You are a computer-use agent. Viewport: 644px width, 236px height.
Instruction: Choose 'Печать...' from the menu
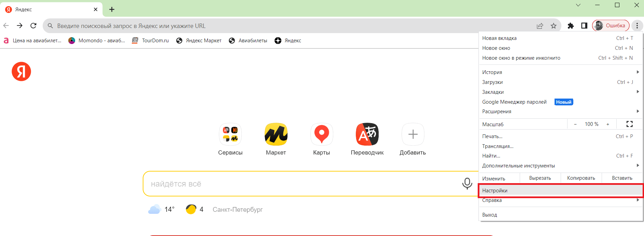pyautogui.click(x=561, y=136)
